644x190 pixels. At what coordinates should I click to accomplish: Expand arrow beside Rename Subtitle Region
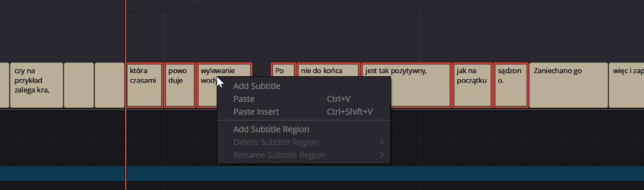382,155
